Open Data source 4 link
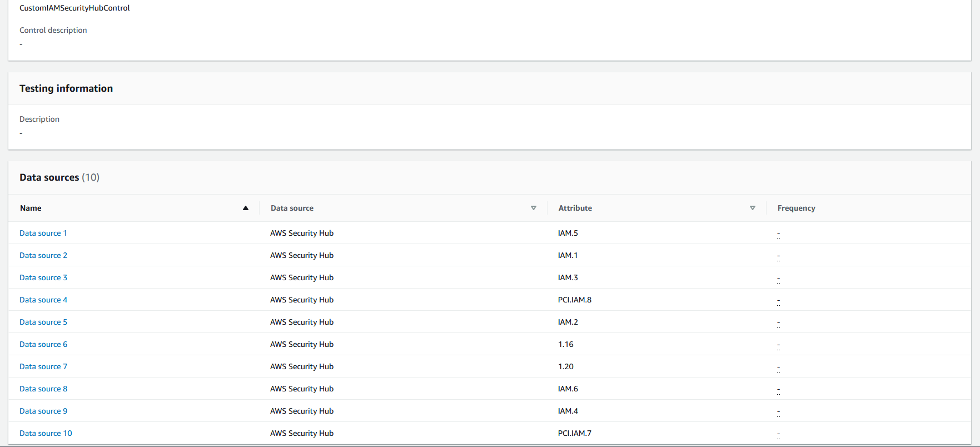 [43, 300]
